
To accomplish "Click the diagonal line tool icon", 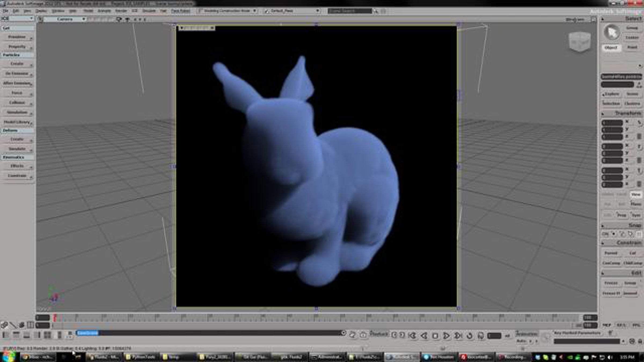I will pos(13,325).
